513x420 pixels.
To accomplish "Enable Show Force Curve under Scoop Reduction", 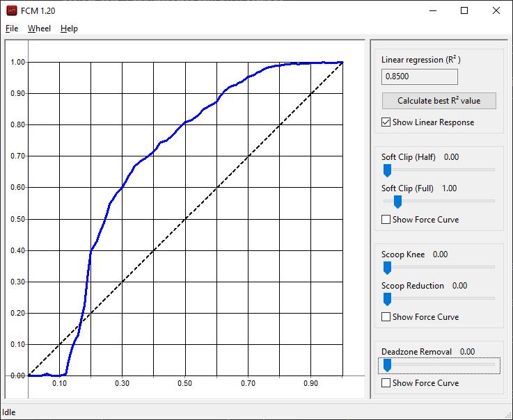I will 386,317.
